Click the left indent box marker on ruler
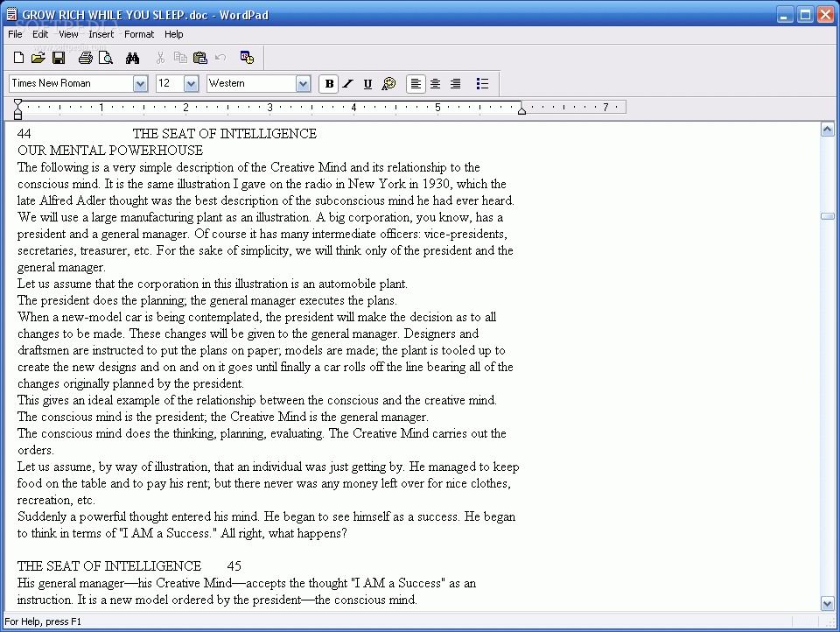The height and width of the screenshot is (632, 840). tap(17, 116)
